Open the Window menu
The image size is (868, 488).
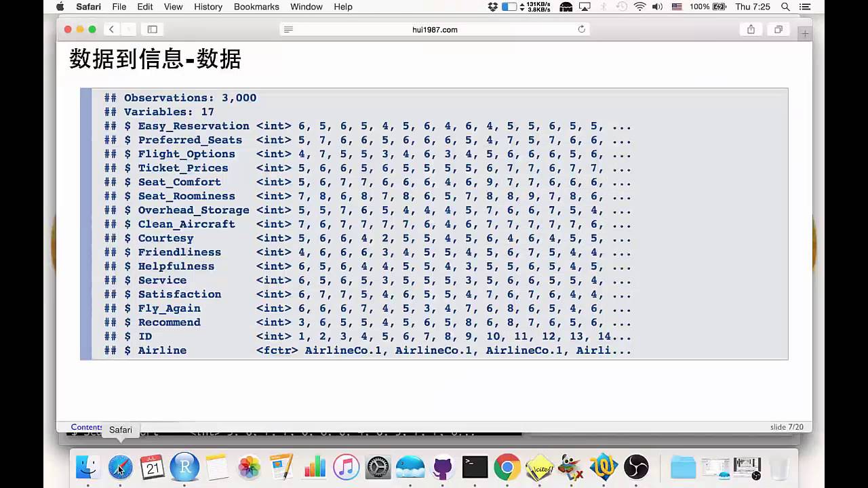(x=307, y=7)
